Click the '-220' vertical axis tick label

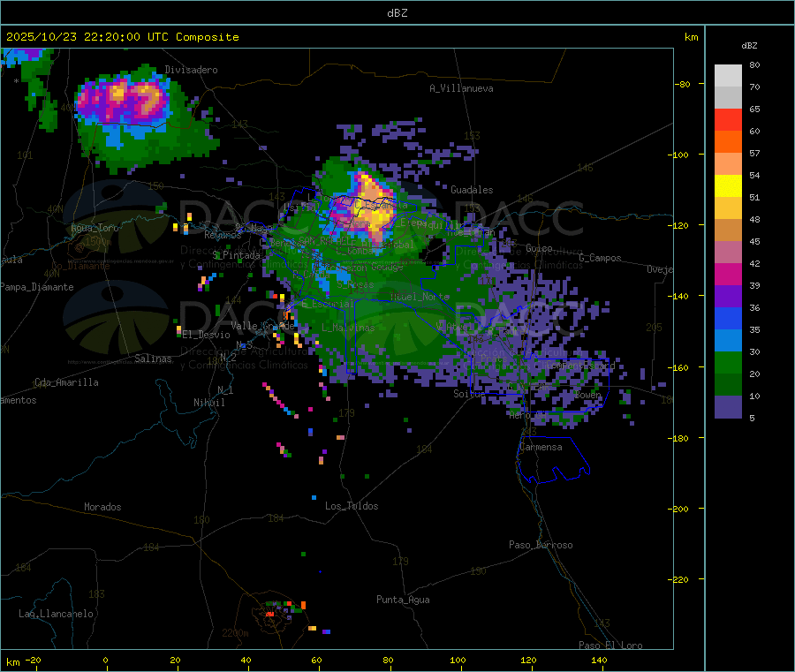click(x=680, y=580)
